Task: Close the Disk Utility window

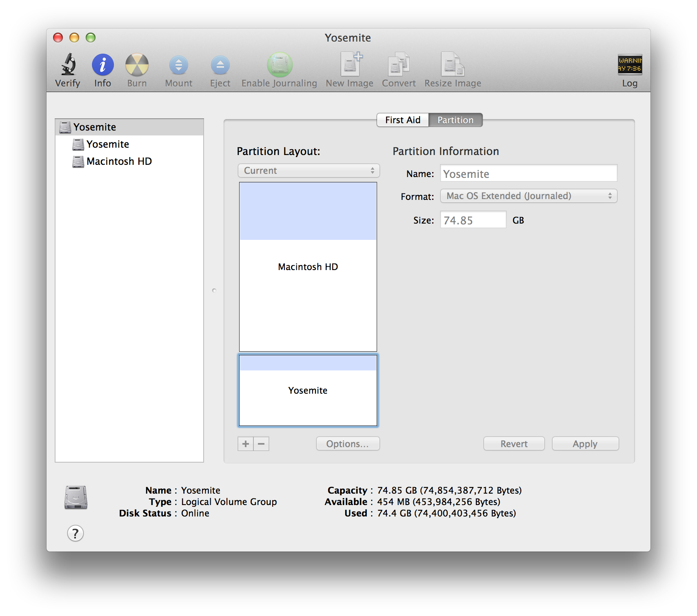Action: (x=58, y=38)
